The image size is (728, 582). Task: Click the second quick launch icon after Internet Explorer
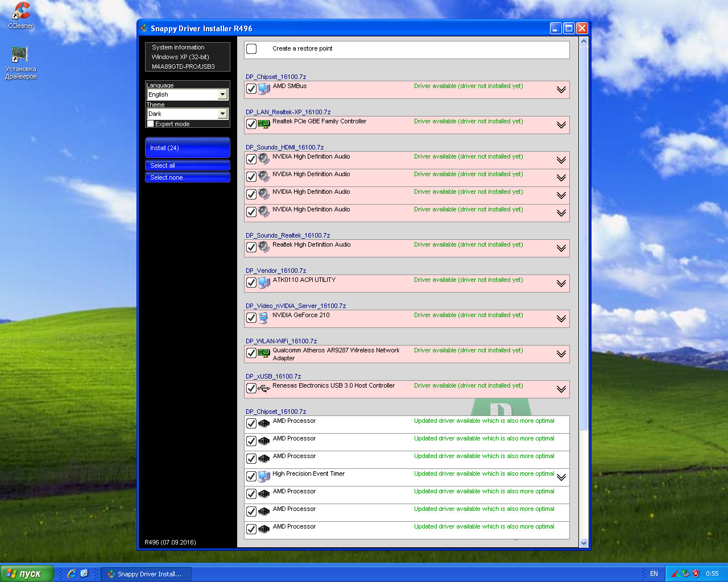tap(84, 573)
